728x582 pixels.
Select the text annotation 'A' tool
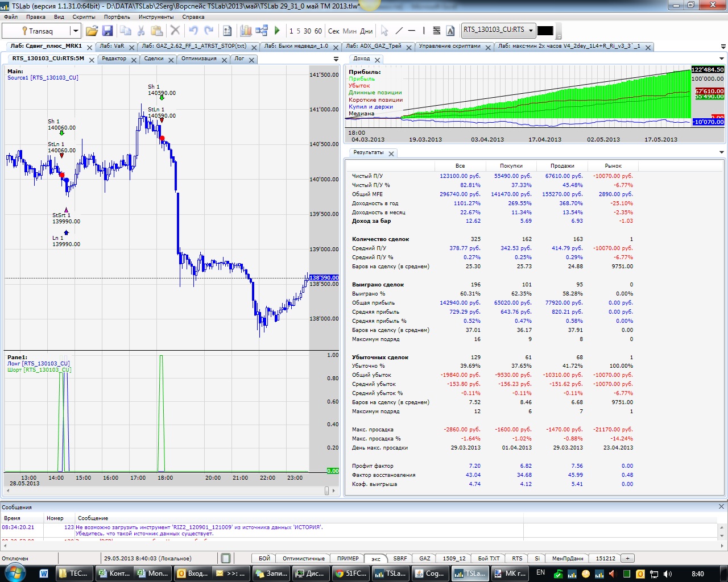click(x=450, y=31)
